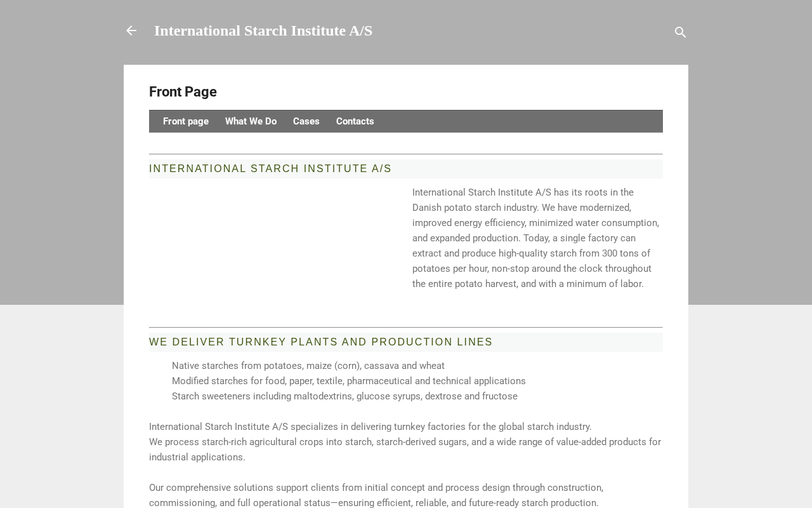Click the 'Our comprehensive solutions' paragraph
This screenshot has width=812, height=508.
click(x=376, y=495)
